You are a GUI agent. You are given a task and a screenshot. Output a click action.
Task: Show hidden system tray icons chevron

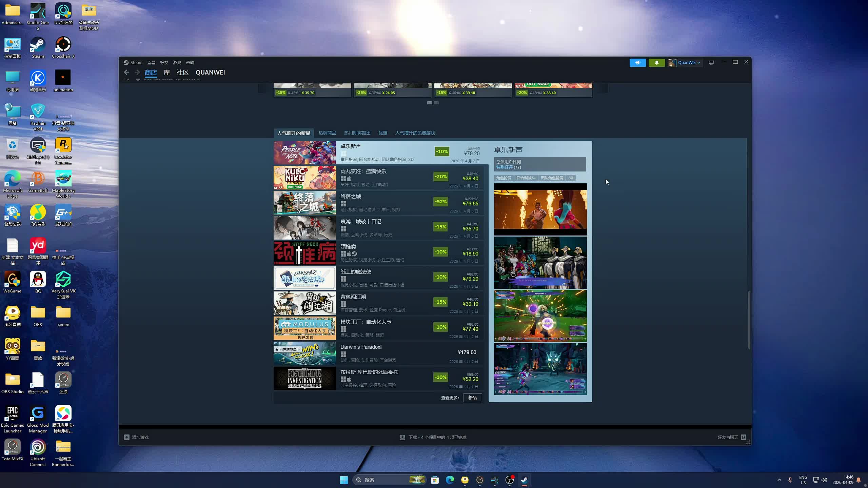point(779,480)
